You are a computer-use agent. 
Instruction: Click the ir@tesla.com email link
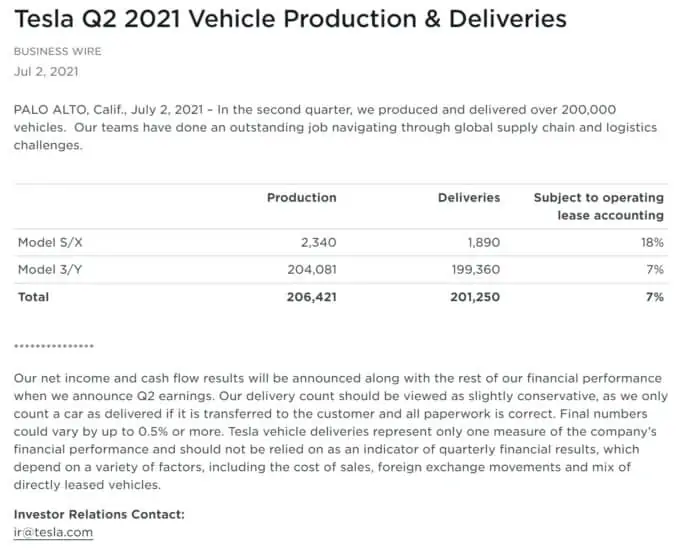[x=53, y=532]
